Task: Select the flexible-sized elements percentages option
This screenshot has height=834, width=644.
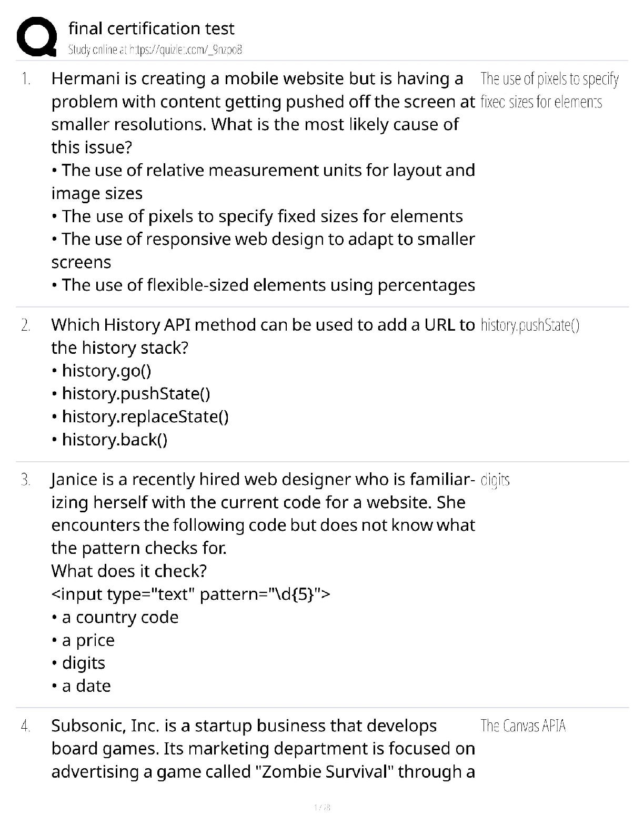Action: [264, 285]
